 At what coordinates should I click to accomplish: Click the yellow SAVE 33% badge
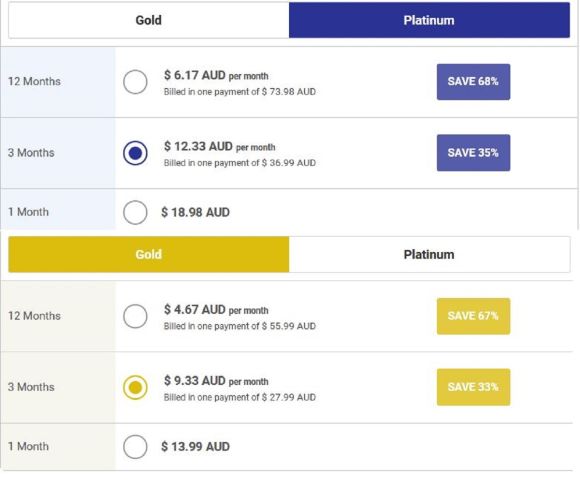point(473,387)
